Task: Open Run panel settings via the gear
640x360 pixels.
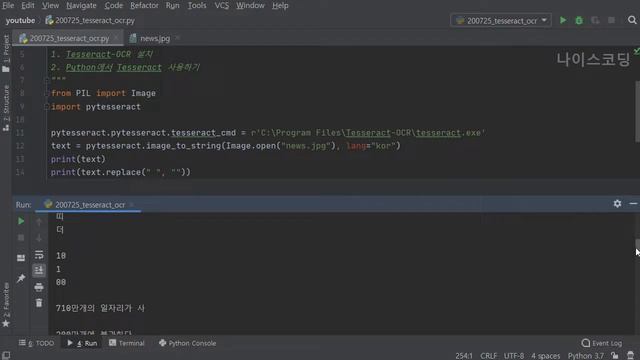Action: pos(617,203)
